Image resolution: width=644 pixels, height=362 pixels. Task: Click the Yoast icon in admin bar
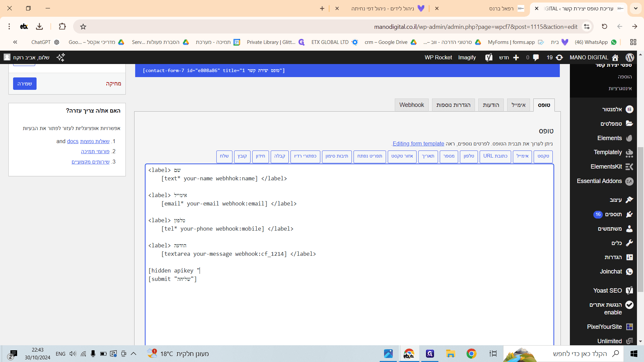click(x=489, y=57)
